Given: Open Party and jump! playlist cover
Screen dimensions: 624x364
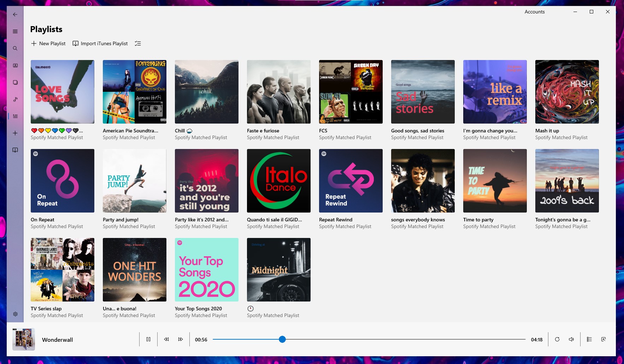Looking at the screenshot, I should tap(135, 181).
